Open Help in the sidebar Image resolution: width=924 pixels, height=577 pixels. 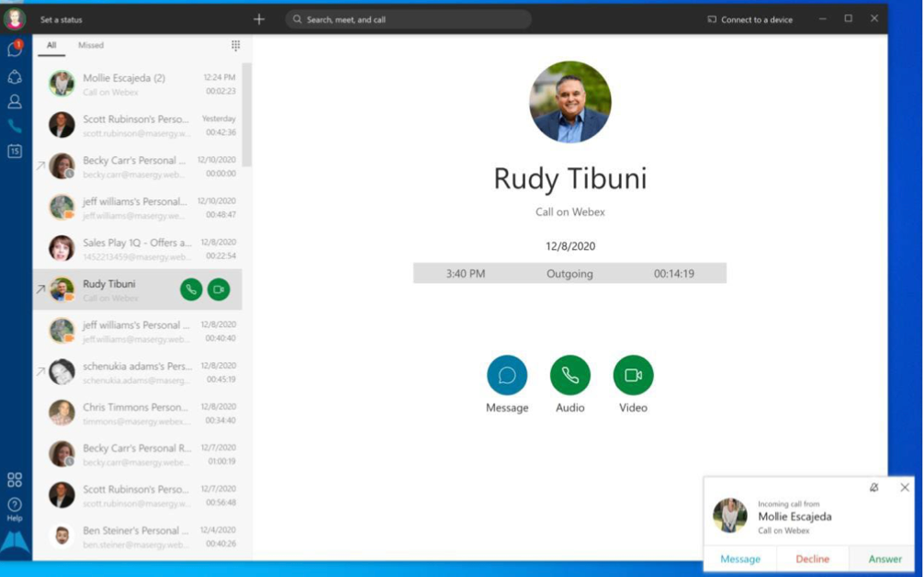pyautogui.click(x=15, y=509)
